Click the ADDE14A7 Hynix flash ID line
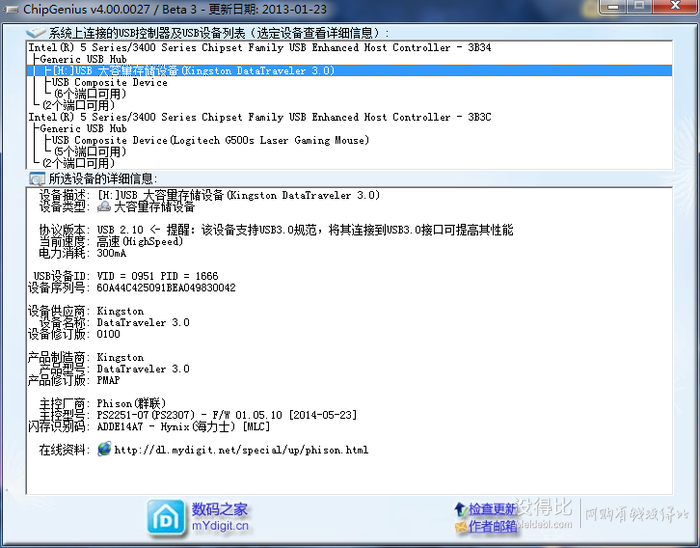 [x=183, y=427]
